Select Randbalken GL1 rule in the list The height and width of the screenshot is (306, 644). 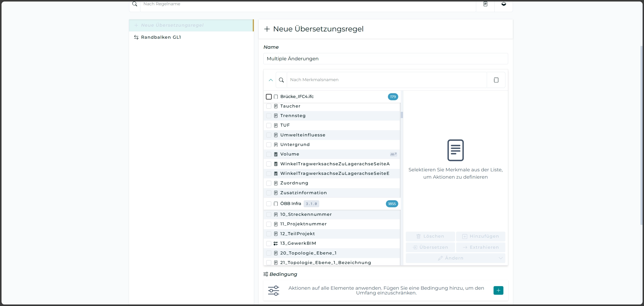(x=161, y=37)
